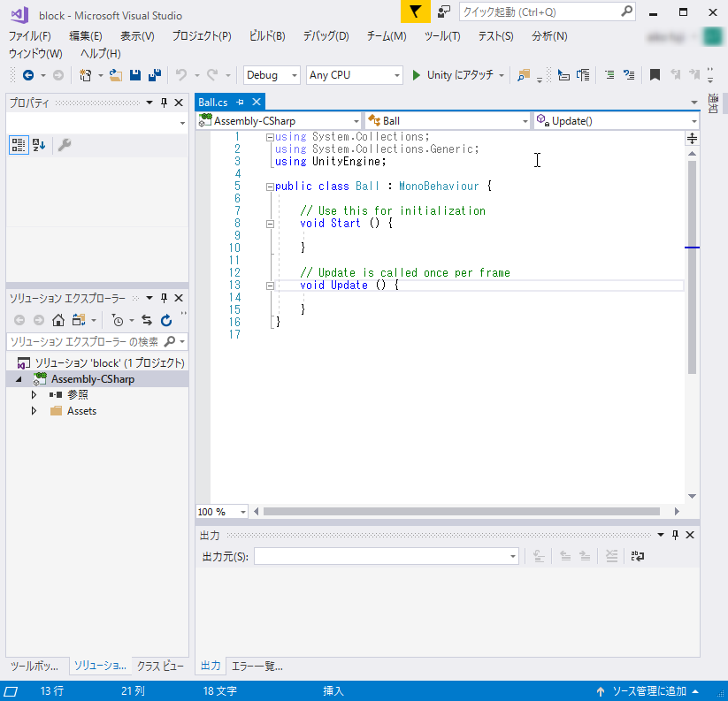Save the current file with disk icon

point(135,75)
